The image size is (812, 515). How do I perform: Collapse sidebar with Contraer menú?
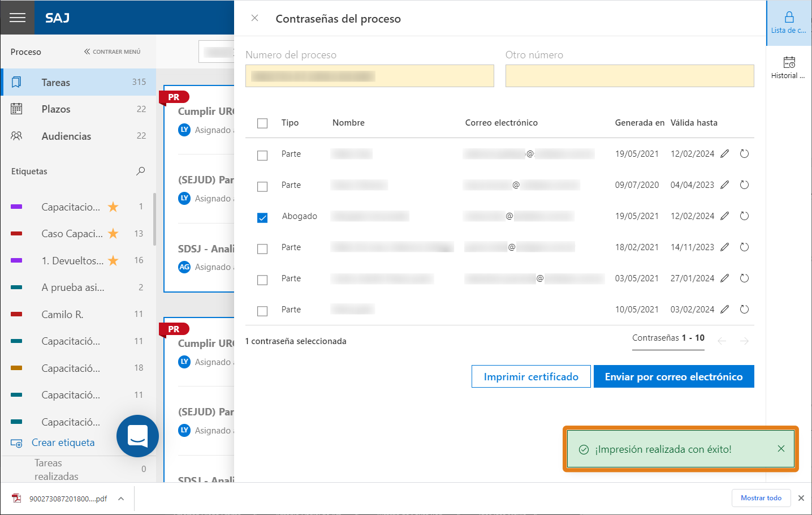113,51
